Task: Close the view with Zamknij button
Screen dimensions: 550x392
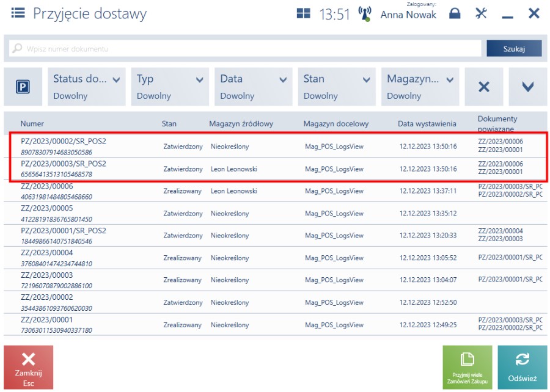Action: (28, 367)
